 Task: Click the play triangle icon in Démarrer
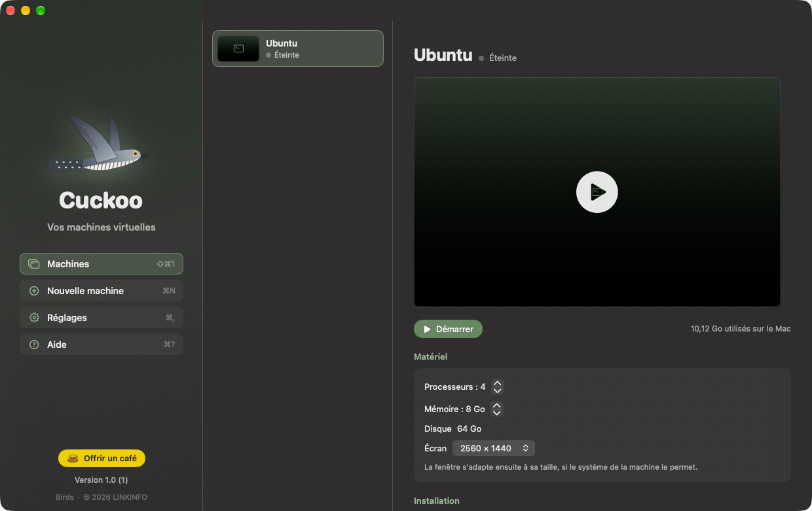tap(427, 329)
